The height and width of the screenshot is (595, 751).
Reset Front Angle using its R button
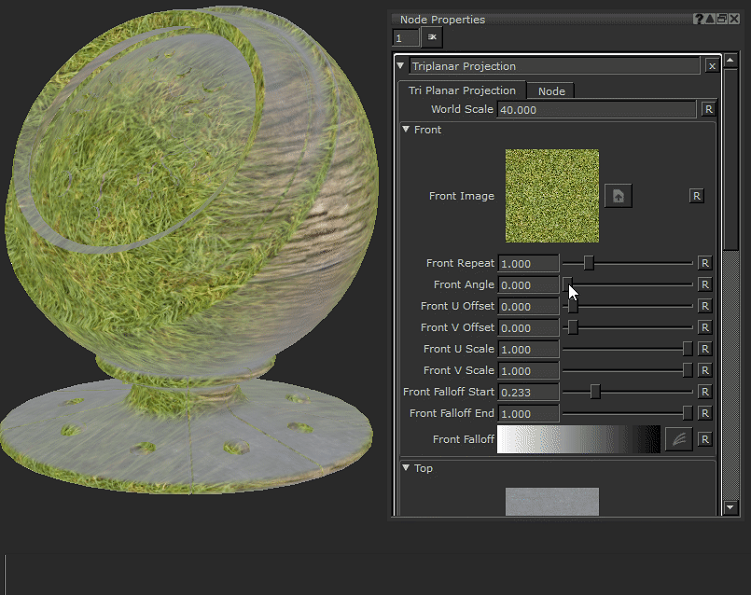pos(704,285)
